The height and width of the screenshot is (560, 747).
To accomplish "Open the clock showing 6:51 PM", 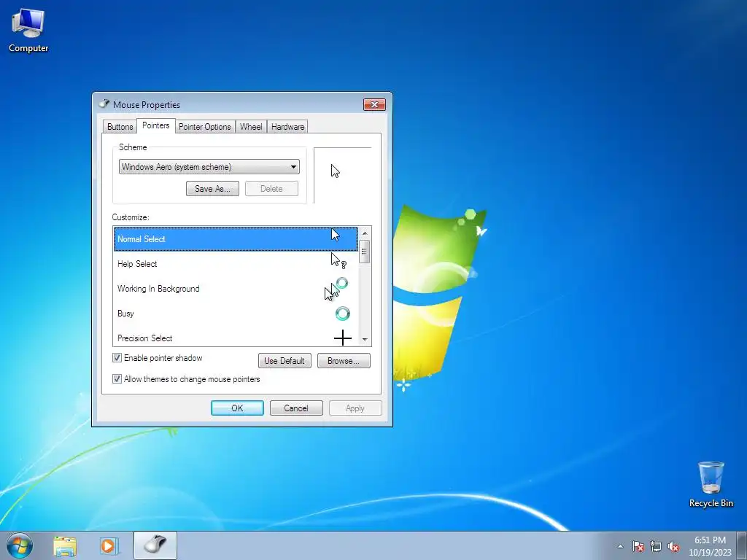I will [709, 545].
